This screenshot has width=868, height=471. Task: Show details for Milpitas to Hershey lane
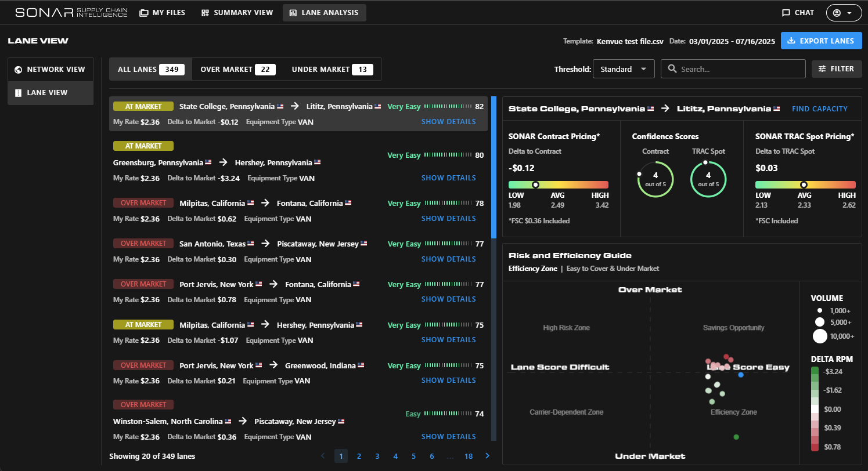(x=448, y=340)
